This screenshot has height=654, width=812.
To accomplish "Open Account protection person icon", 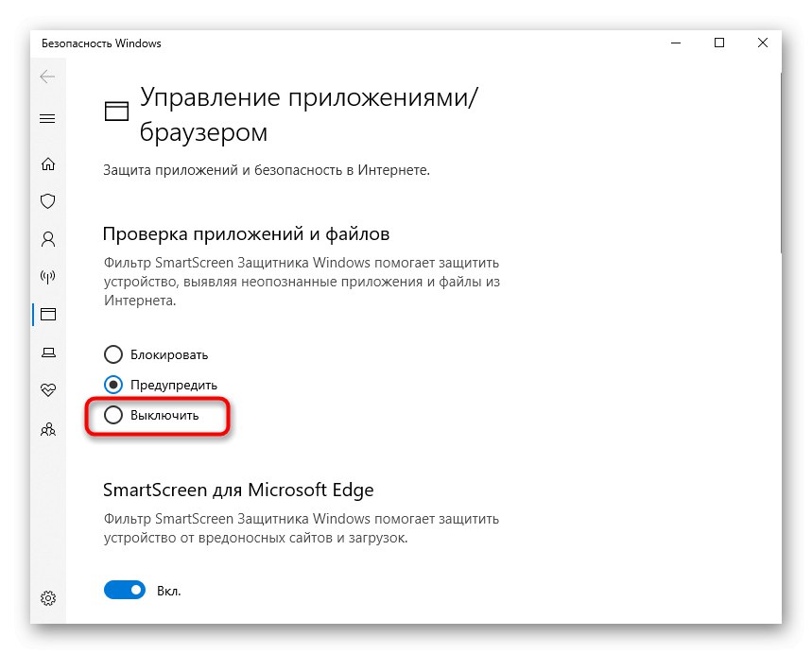I will pos(47,239).
